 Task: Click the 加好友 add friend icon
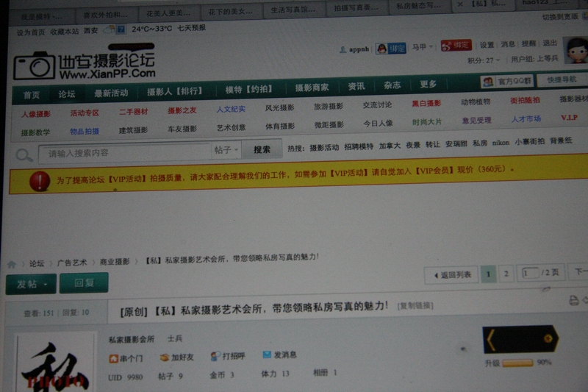[x=165, y=357]
